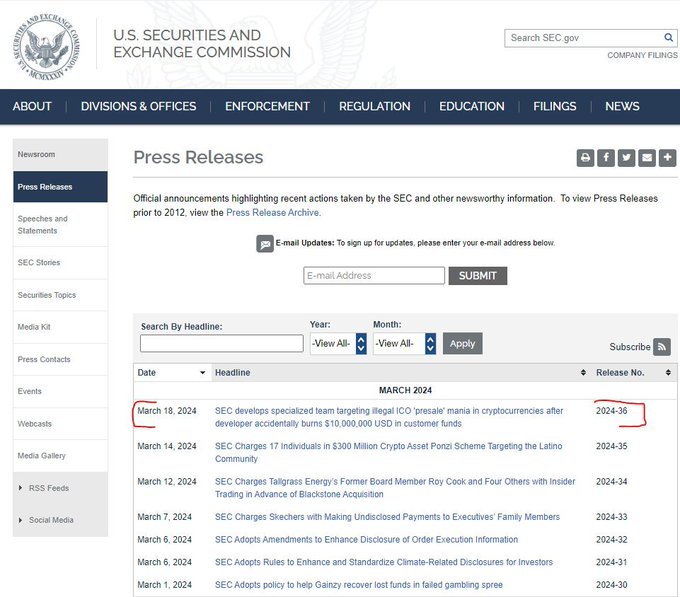The width and height of the screenshot is (680, 597).
Task: Open the Gainzy lost funds release
Action: click(359, 584)
